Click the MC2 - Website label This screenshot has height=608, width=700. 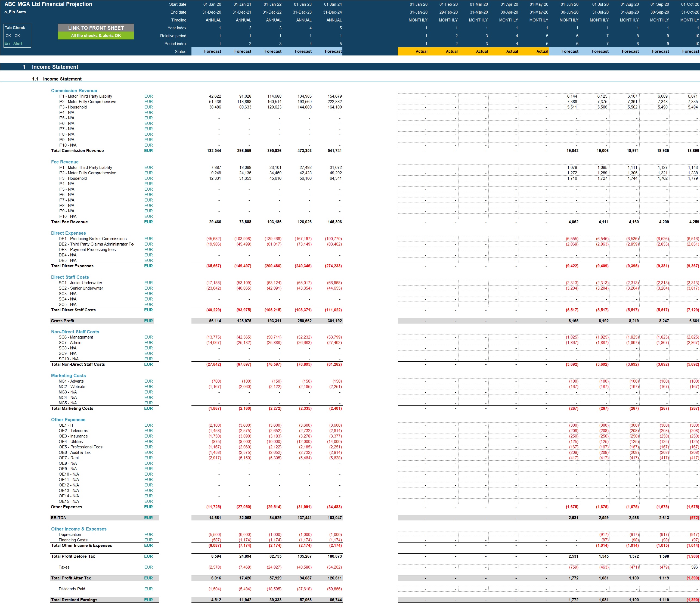tap(72, 387)
